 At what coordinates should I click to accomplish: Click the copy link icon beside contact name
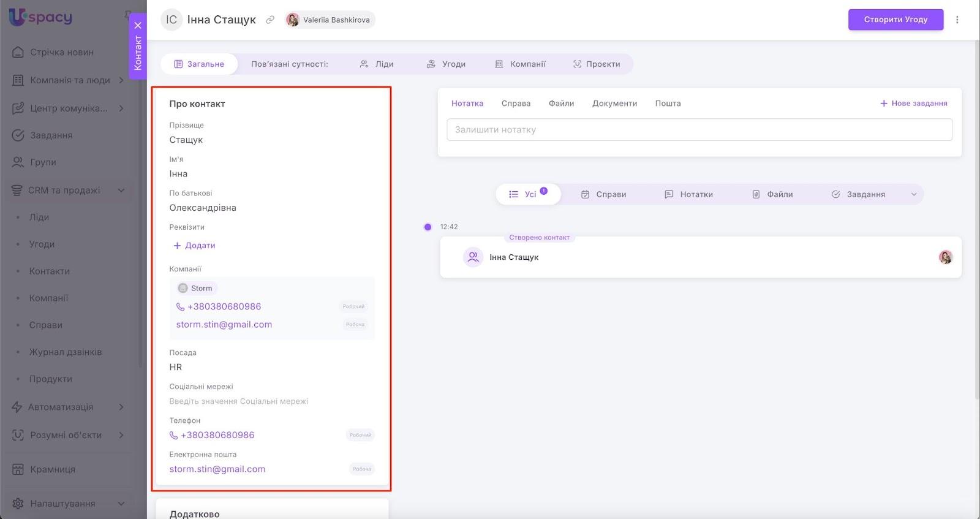(x=269, y=20)
